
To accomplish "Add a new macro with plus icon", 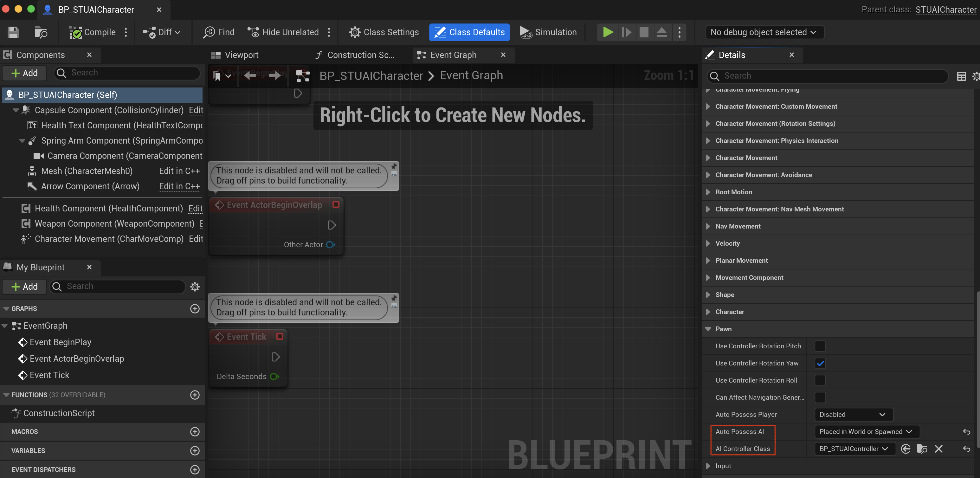I will [195, 432].
